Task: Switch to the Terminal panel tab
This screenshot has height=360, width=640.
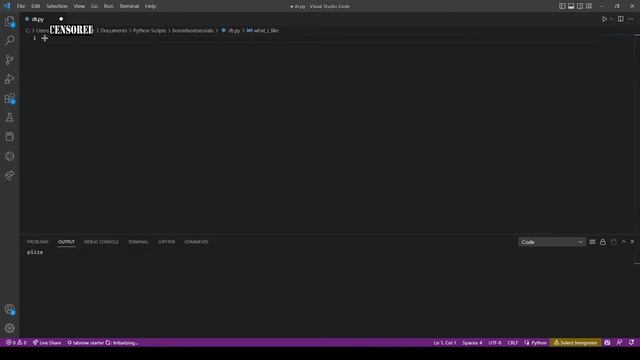Action: pos(138,242)
